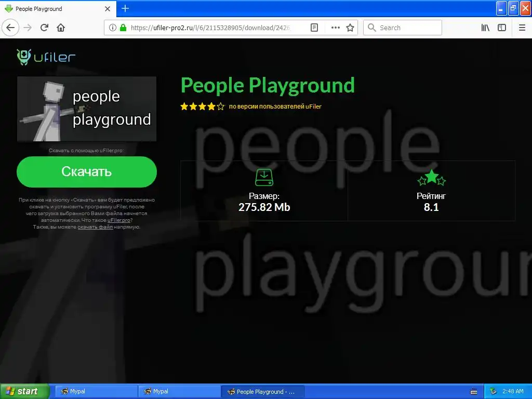Open the Windows start menu
Screen dimensions: 532x399
(x=25, y=391)
